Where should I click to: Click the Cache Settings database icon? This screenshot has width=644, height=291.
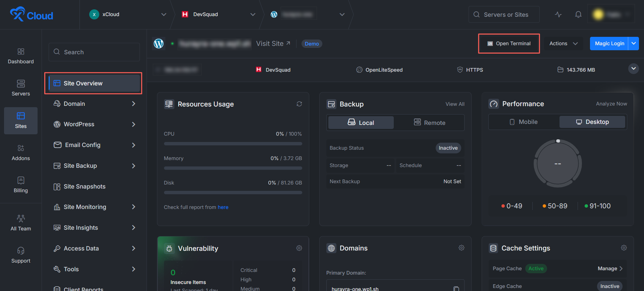pos(493,248)
